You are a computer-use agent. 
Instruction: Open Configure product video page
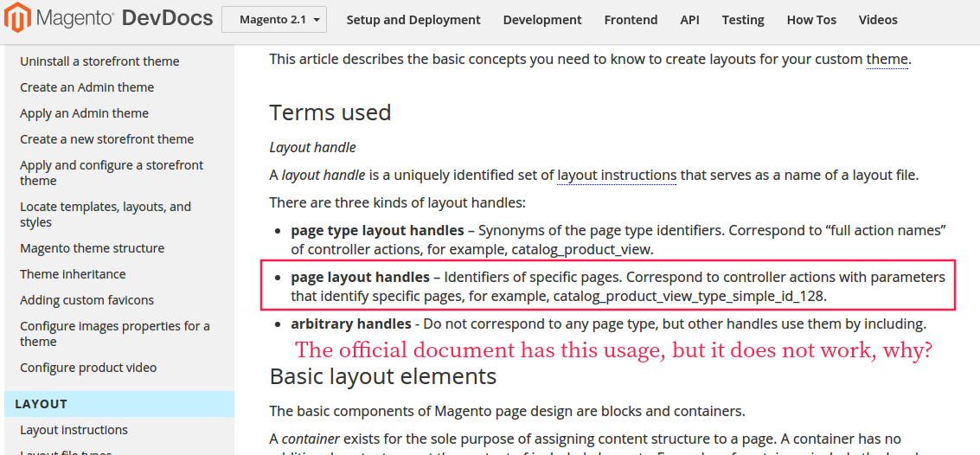(x=88, y=368)
